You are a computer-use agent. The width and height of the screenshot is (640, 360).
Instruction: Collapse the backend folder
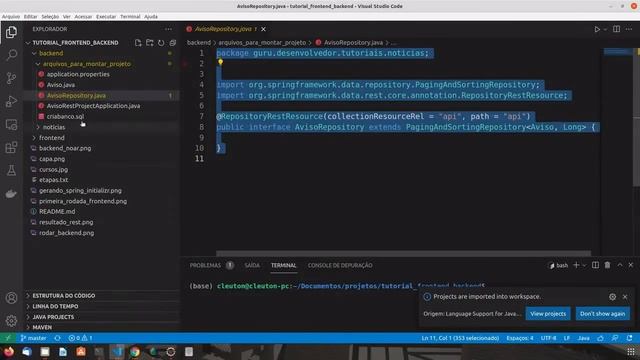point(34,53)
